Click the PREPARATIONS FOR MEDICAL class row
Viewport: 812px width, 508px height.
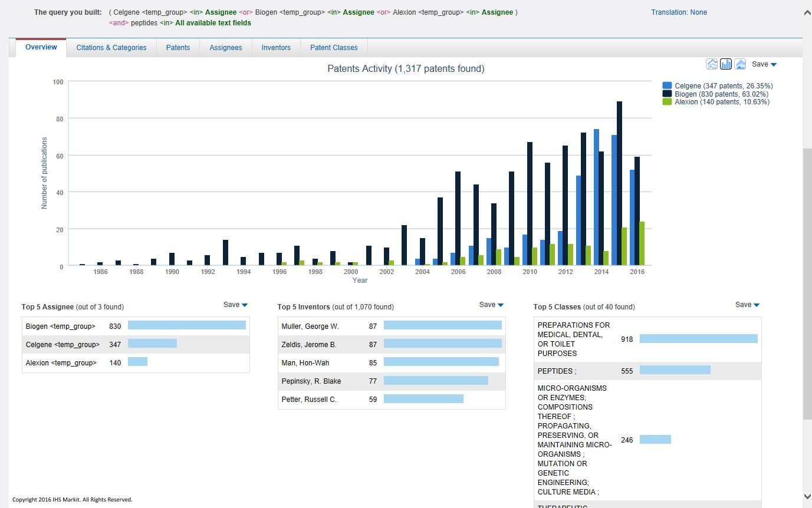647,339
